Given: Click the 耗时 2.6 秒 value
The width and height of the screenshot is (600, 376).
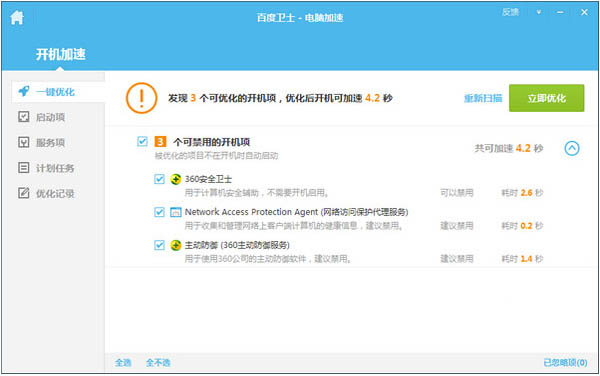Looking at the screenshot, I should pos(522,193).
